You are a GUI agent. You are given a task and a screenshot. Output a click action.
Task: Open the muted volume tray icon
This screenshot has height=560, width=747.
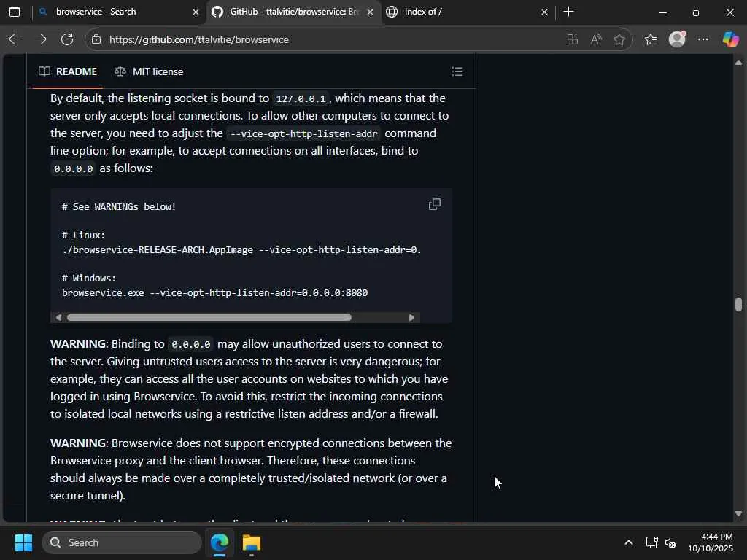tap(670, 542)
